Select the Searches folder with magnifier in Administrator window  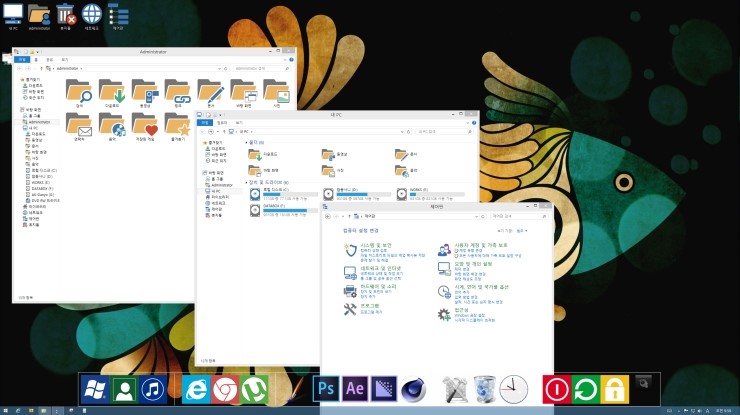tap(79, 93)
